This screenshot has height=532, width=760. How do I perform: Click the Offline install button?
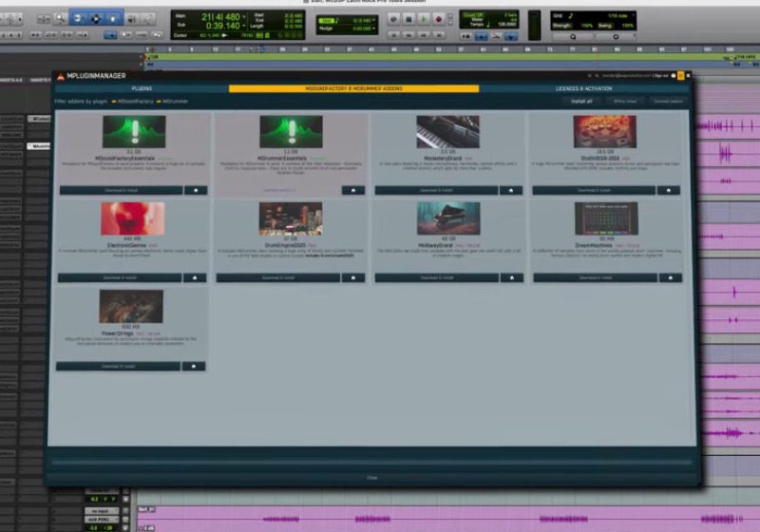click(x=625, y=102)
